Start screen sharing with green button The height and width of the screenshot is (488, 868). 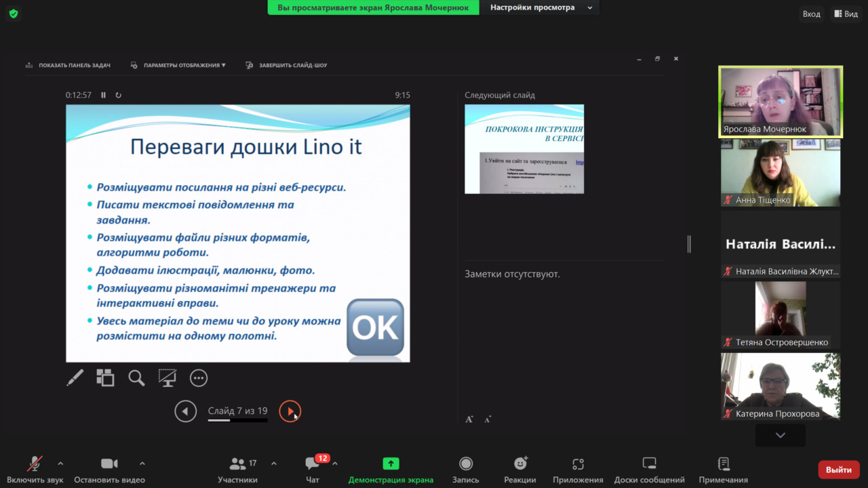tap(391, 469)
